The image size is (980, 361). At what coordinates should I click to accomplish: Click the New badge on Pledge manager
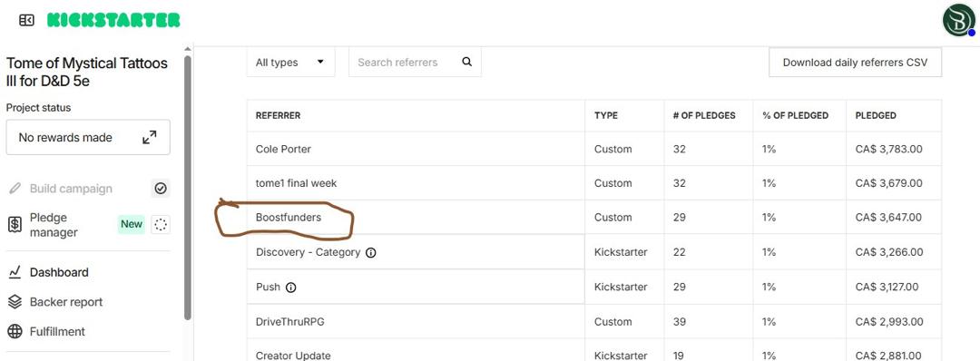(x=132, y=224)
